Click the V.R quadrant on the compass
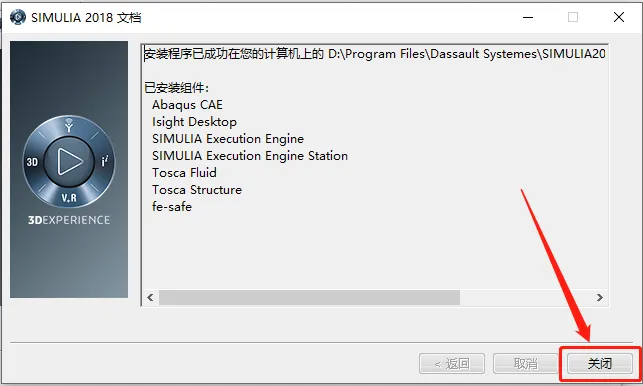This screenshot has height=386, width=643. (69, 198)
